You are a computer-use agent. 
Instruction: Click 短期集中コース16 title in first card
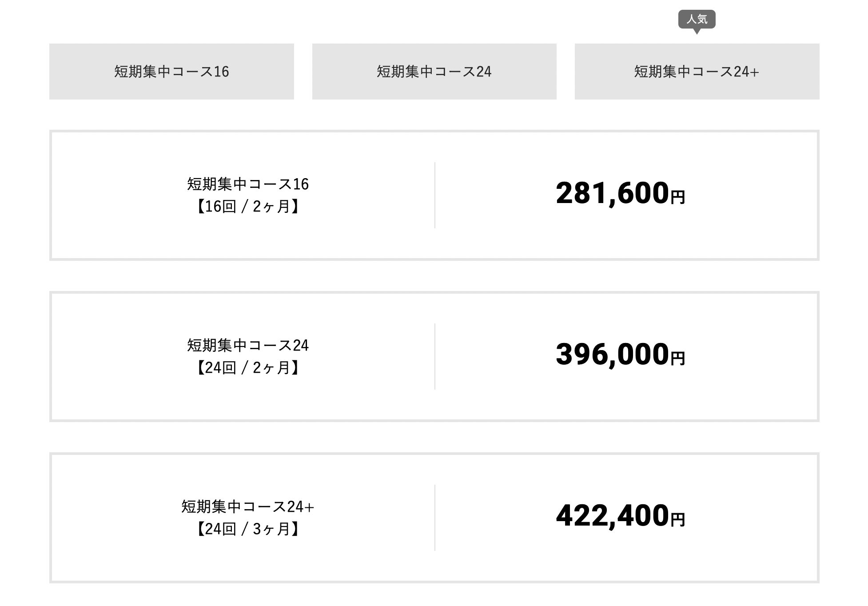(248, 184)
